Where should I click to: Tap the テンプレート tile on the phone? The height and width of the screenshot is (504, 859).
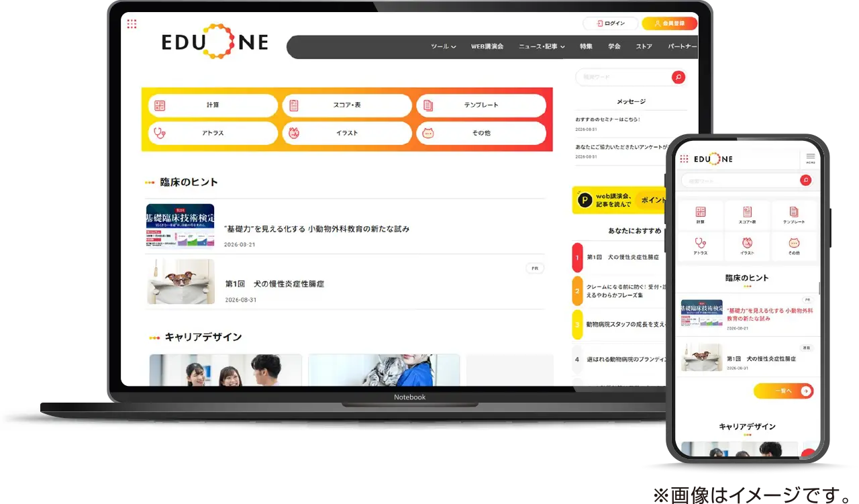pyautogui.click(x=795, y=215)
